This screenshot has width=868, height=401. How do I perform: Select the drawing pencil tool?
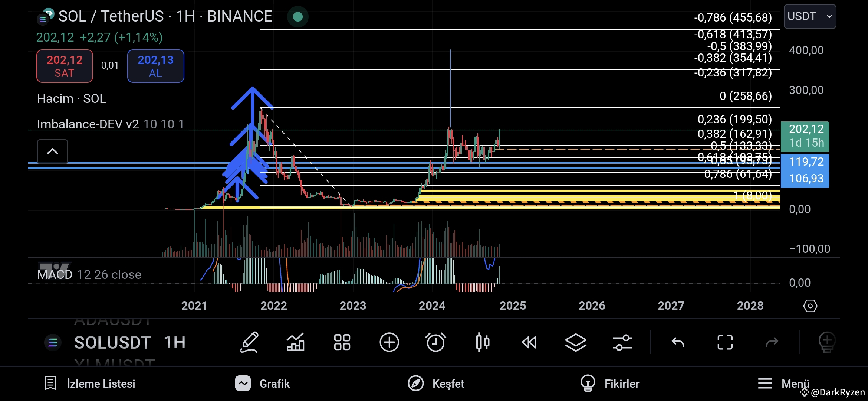point(249,342)
